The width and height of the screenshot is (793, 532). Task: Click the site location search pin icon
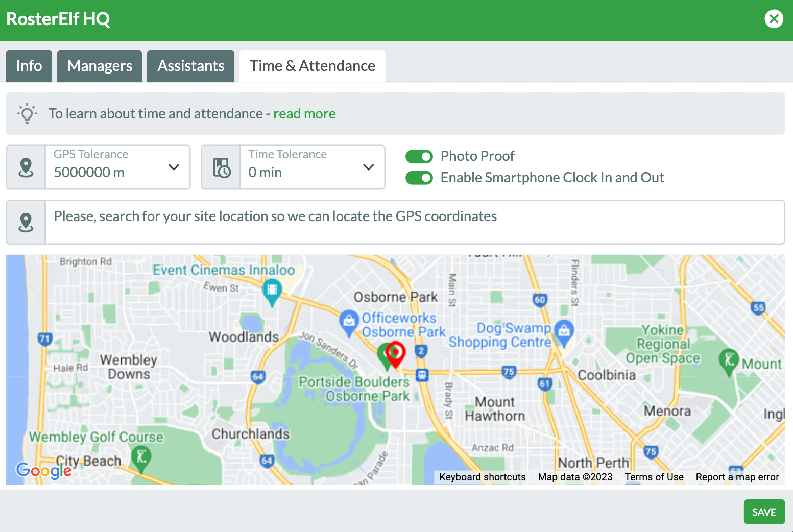(x=26, y=222)
